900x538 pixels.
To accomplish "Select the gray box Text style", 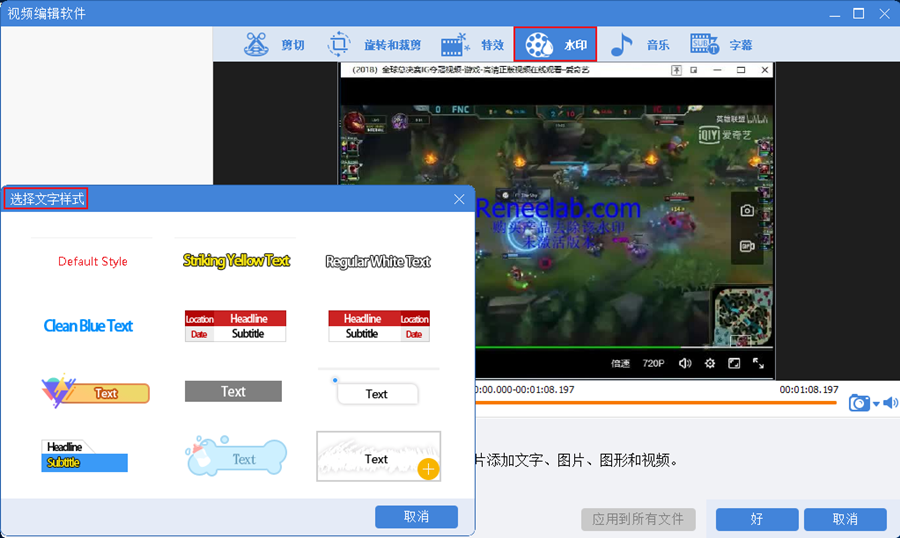I will point(233,391).
